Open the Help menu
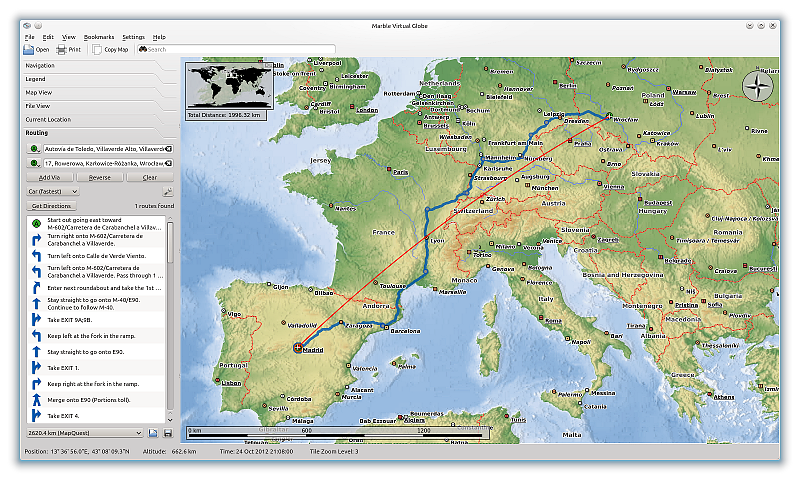800x480 pixels. click(159, 37)
